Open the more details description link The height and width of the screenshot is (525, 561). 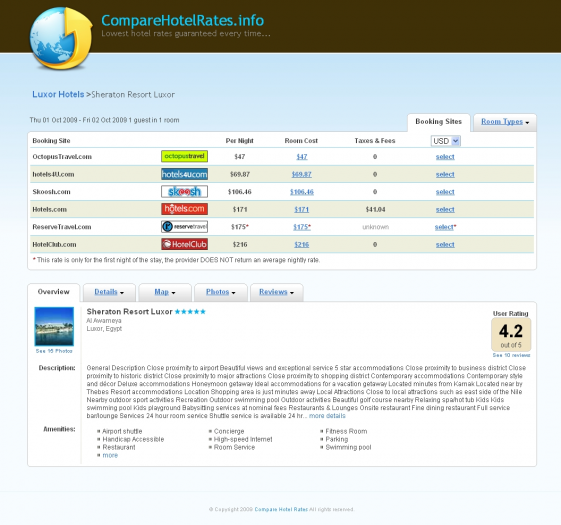pos(327,416)
